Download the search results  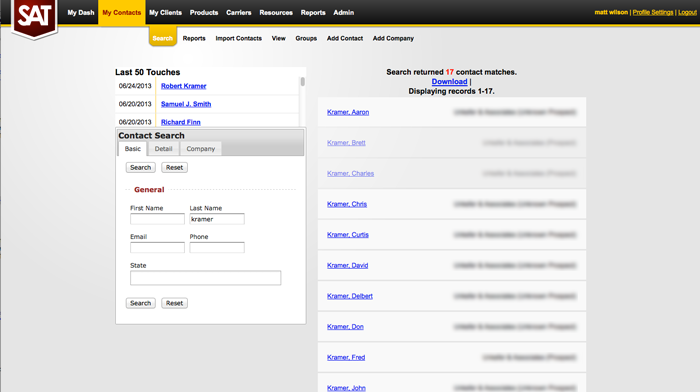point(449,82)
